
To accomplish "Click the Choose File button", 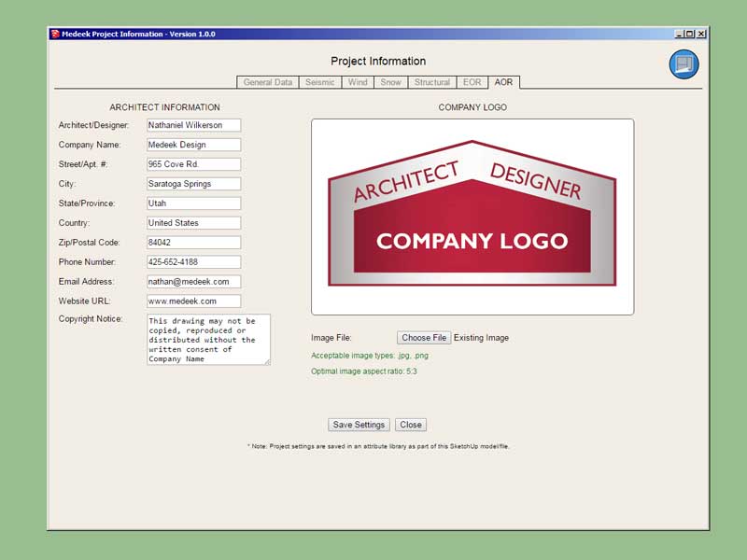I will 424,338.
